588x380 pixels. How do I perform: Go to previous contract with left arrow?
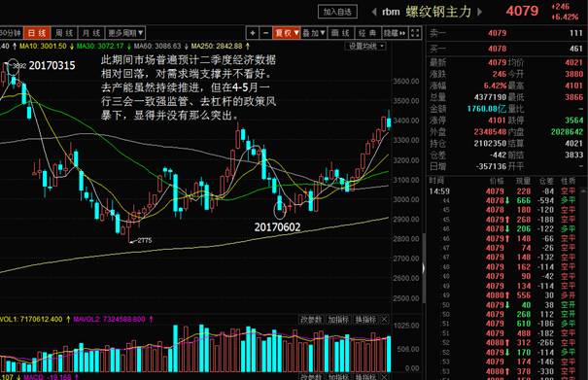tap(374, 12)
